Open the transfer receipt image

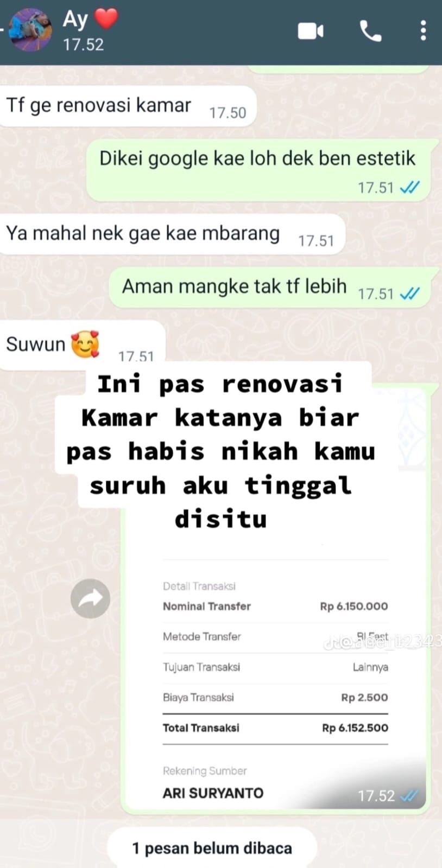click(276, 597)
